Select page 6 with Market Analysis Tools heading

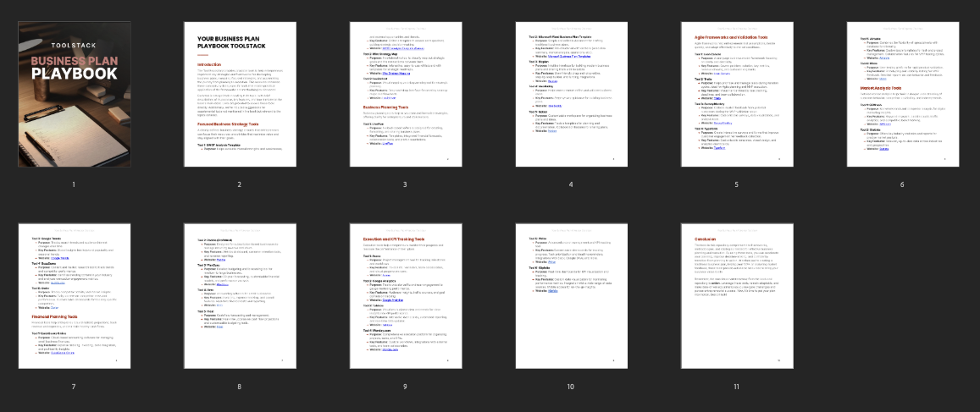point(902,93)
